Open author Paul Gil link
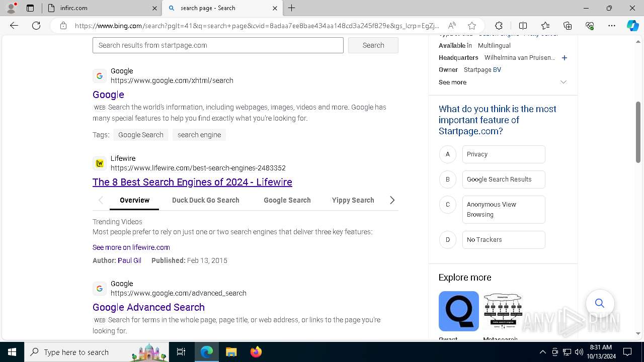 pos(129,260)
